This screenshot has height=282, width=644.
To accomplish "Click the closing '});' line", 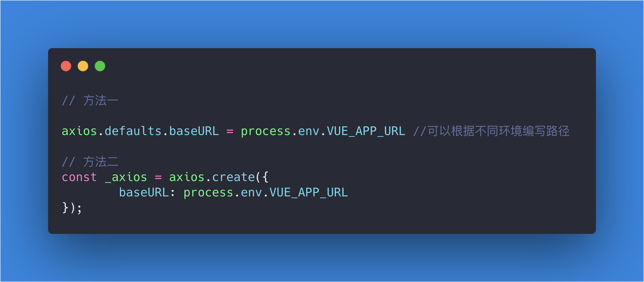I will point(72,208).
